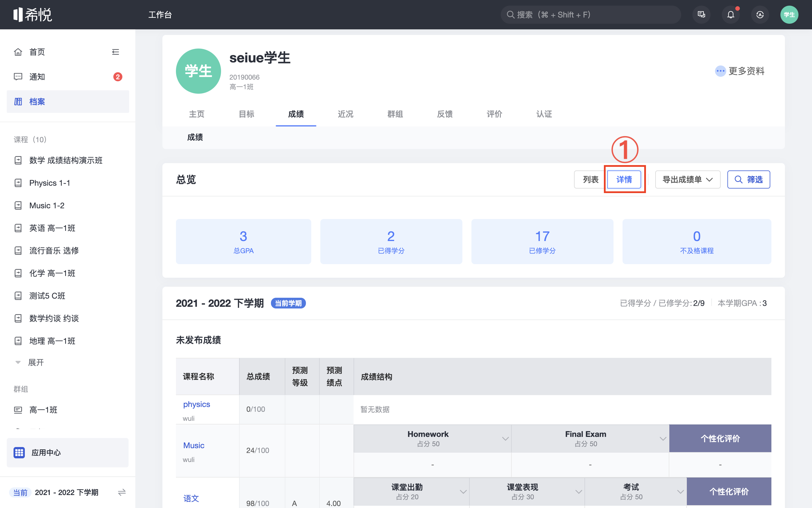Expand the 课堂表现 占分 30 column
This screenshot has width=812, height=508.
579,492
